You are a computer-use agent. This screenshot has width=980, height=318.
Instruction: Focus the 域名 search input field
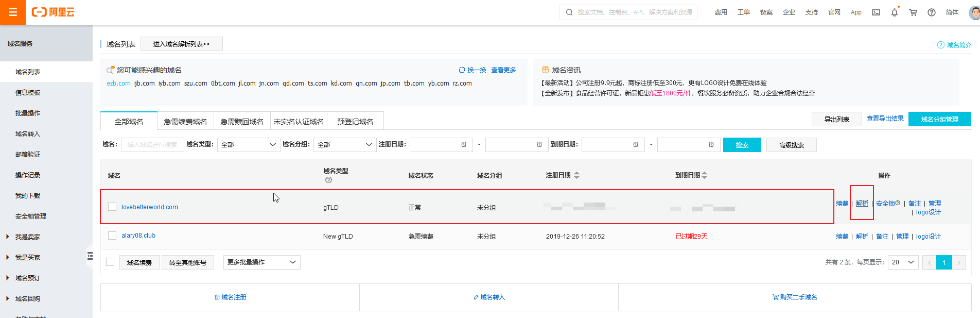click(152, 145)
